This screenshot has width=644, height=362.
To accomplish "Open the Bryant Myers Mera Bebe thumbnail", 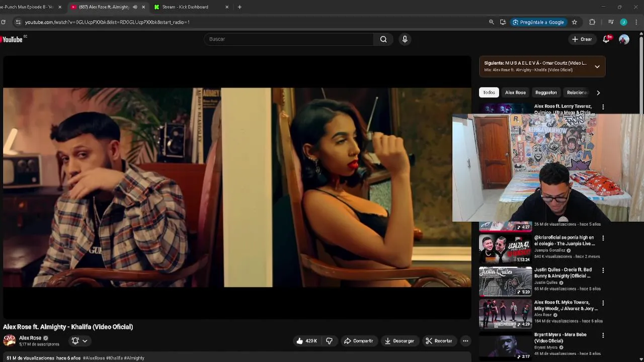I will tap(505, 346).
